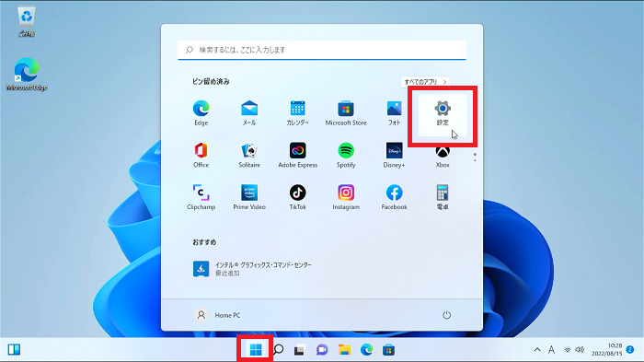Expand すべてのアプリ all apps list

point(425,82)
